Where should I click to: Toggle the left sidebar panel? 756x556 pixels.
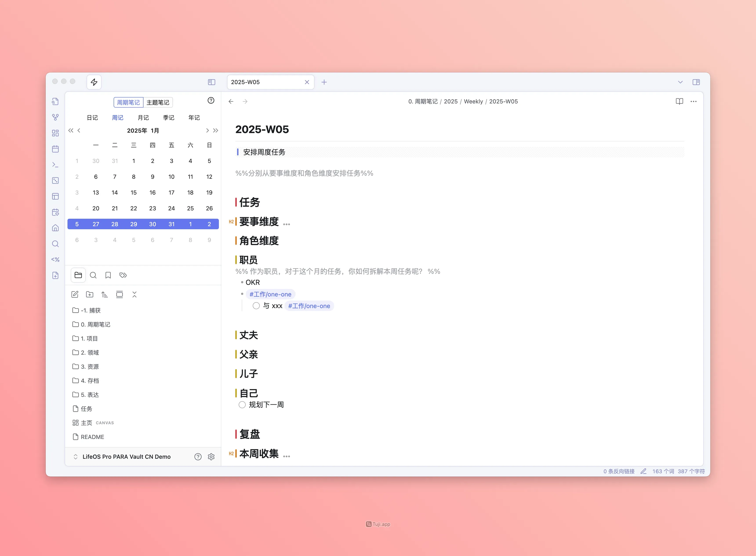click(211, 82)
